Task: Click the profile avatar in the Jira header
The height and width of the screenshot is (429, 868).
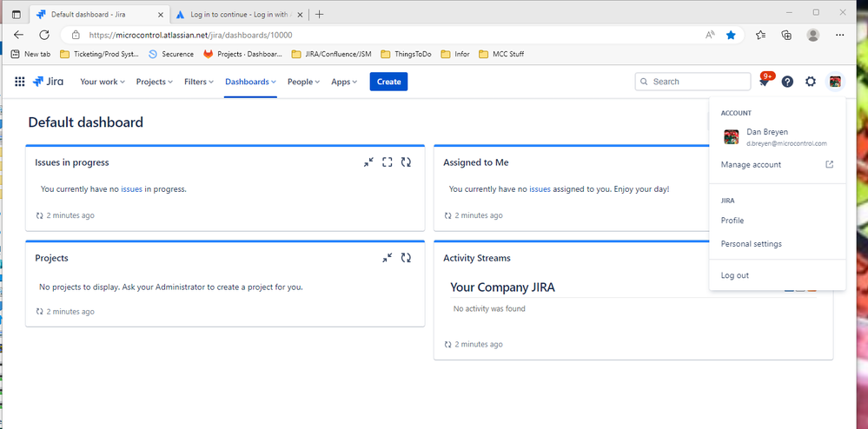Action: [835, 82]
